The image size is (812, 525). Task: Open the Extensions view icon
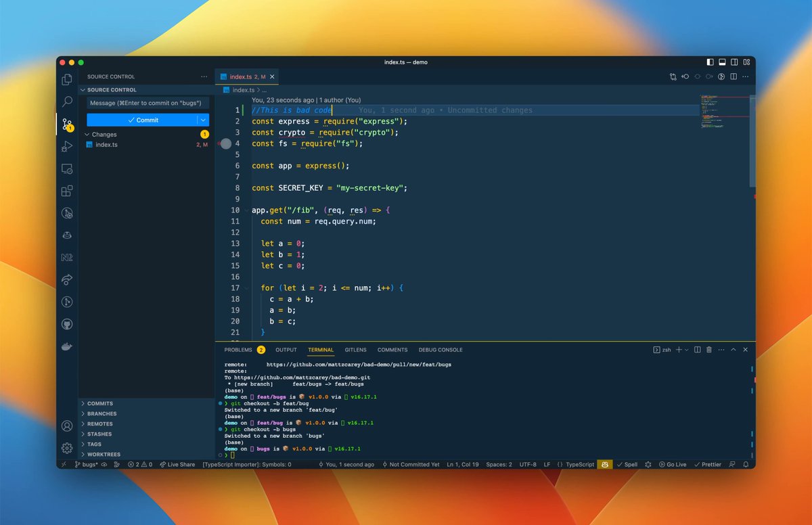coord(67,191)
